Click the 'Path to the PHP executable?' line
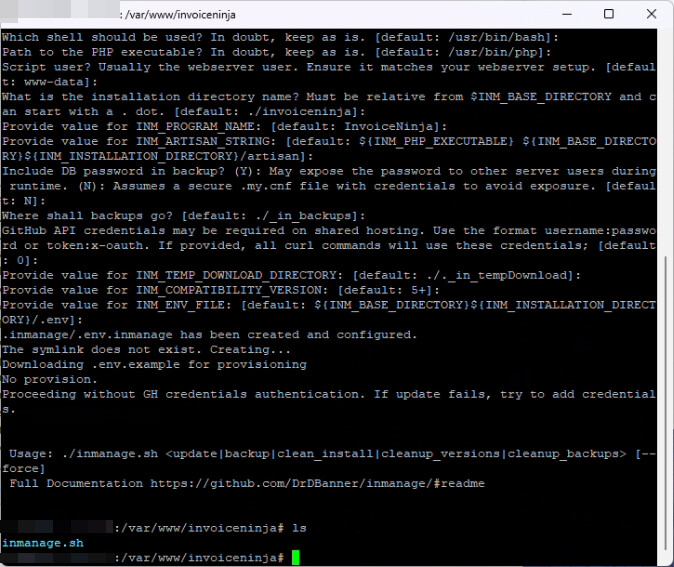This screenshot has width=674, height=567. 276,52
